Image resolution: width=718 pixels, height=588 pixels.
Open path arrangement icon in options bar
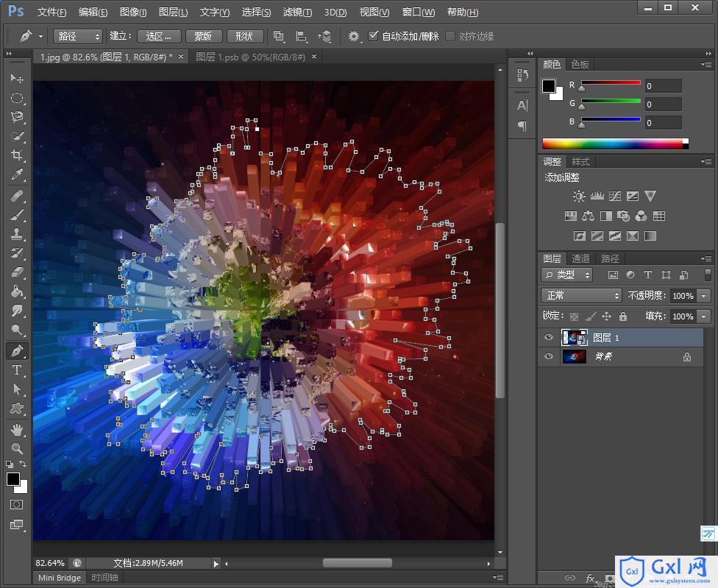pyautogui.click(x=324, y=36)
